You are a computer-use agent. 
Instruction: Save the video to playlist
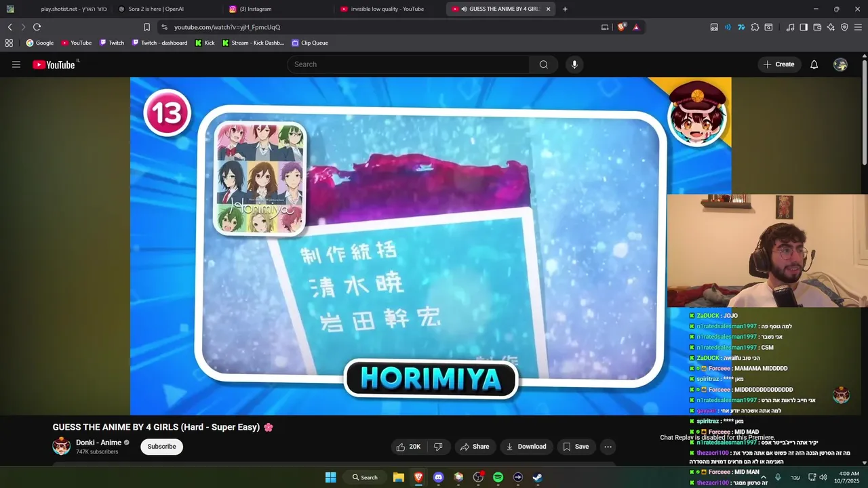click(576, 447)
